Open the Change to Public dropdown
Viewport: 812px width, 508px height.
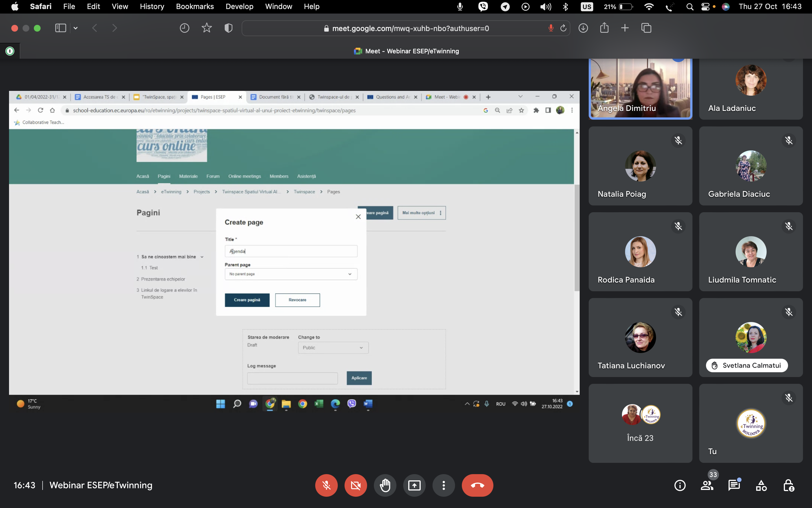tap(333, 347)
